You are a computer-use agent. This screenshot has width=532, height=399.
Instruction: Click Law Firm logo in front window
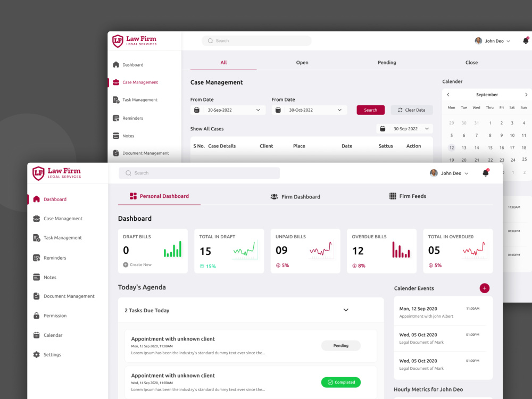point(57,173)
